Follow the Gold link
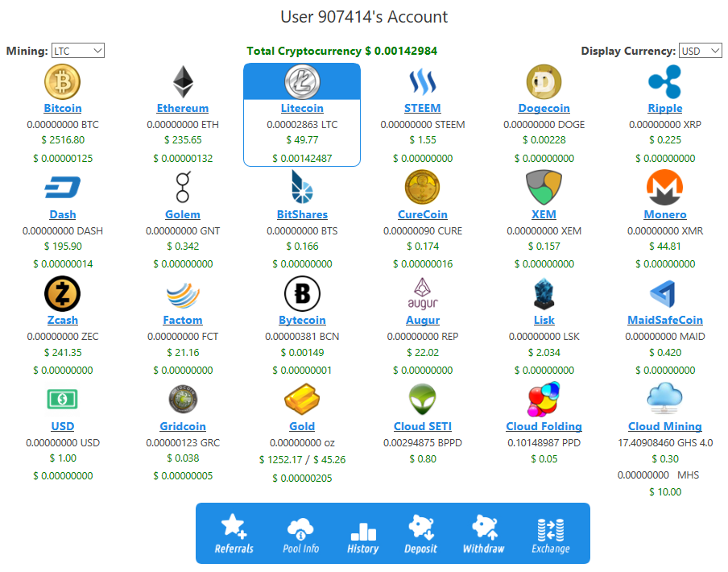728x572 pixels. pos(302,426)
